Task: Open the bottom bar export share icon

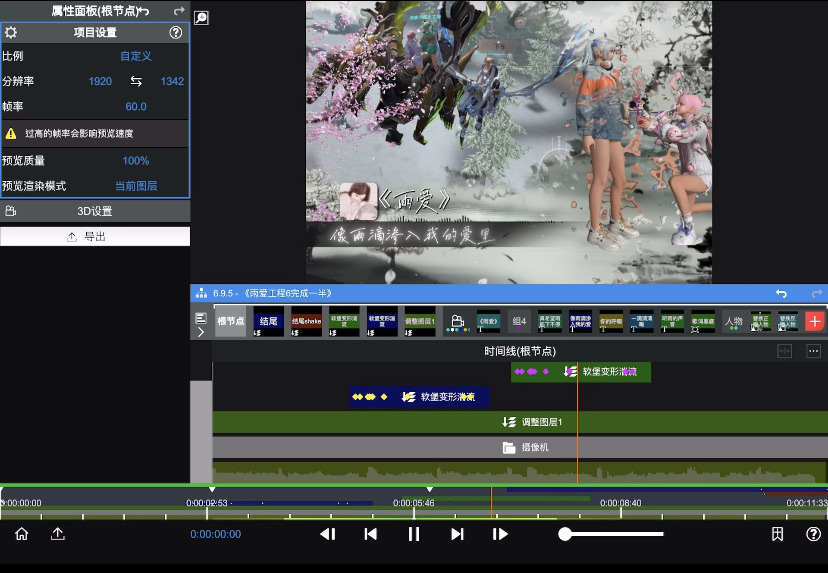Action: pos(58,534)
